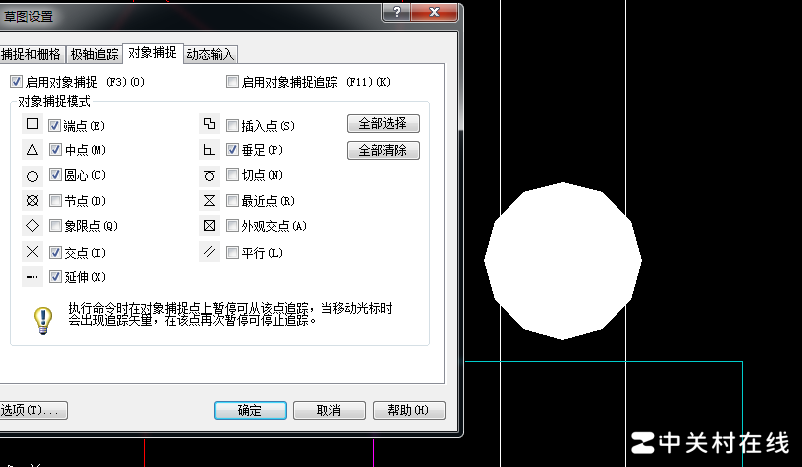Screen dimensions: 802x467
Task: Disable the 启用对象捕捉 (F3) checkbox
Action: (x=16, y=81)
